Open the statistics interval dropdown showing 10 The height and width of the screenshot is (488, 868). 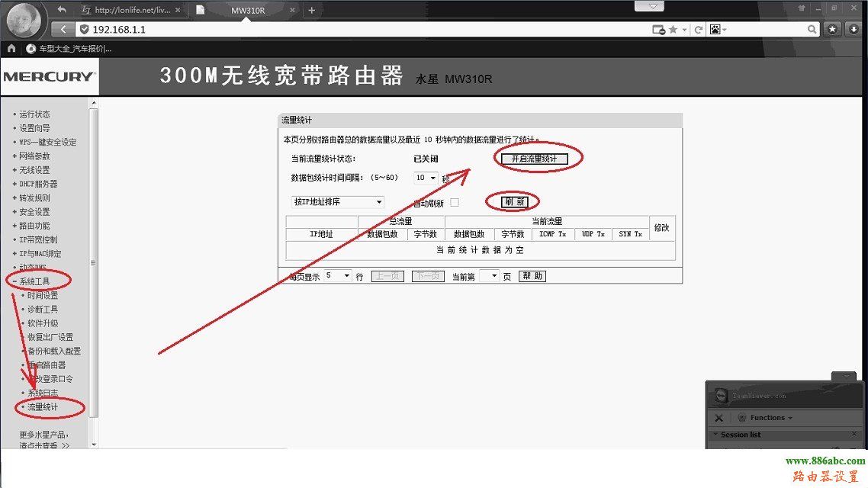point(427,178)
